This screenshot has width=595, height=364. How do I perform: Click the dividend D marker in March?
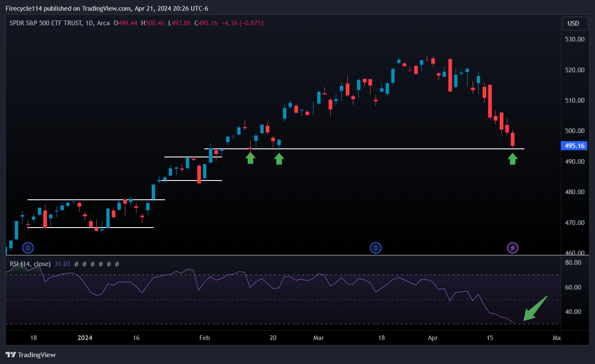point(376,248)
